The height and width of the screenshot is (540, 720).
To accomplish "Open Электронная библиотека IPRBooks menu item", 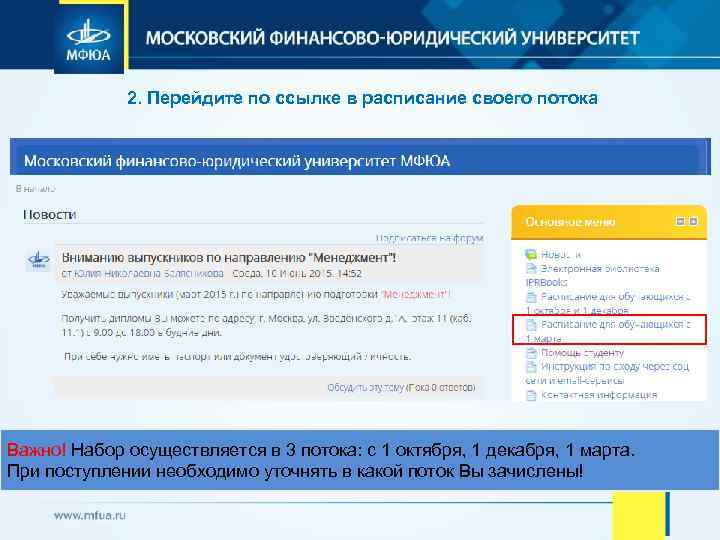I will pyautogui.click(x=593, y=275).
